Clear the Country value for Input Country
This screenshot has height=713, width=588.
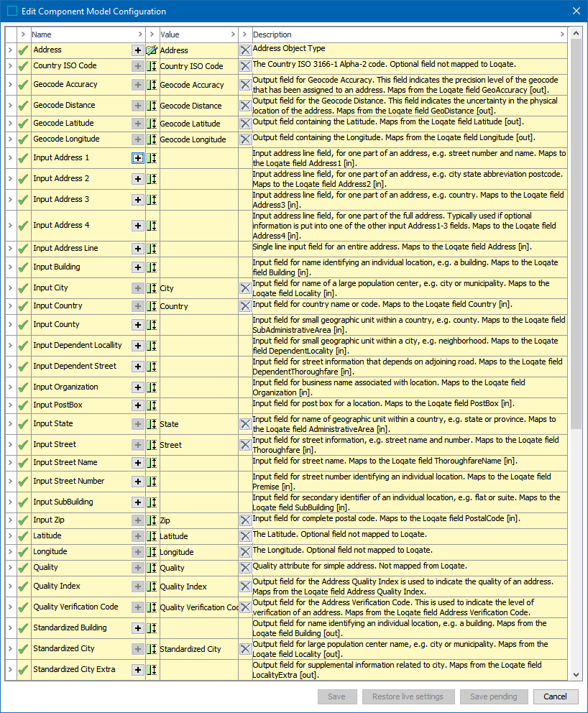tap(245, 306)
